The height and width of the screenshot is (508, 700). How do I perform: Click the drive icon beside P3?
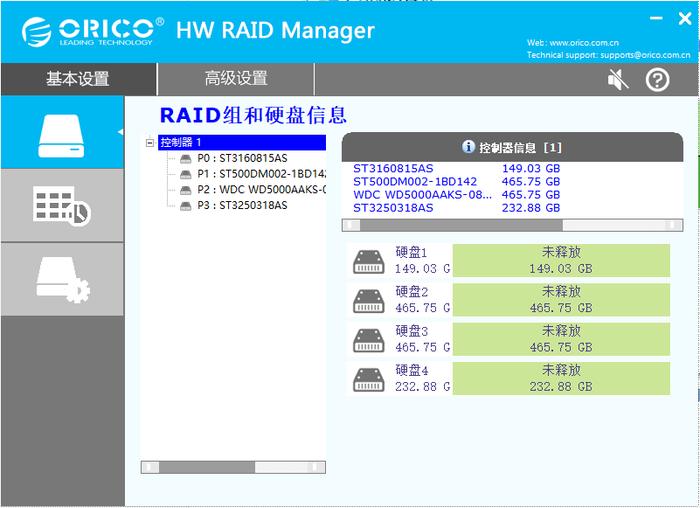coord(185,206)
